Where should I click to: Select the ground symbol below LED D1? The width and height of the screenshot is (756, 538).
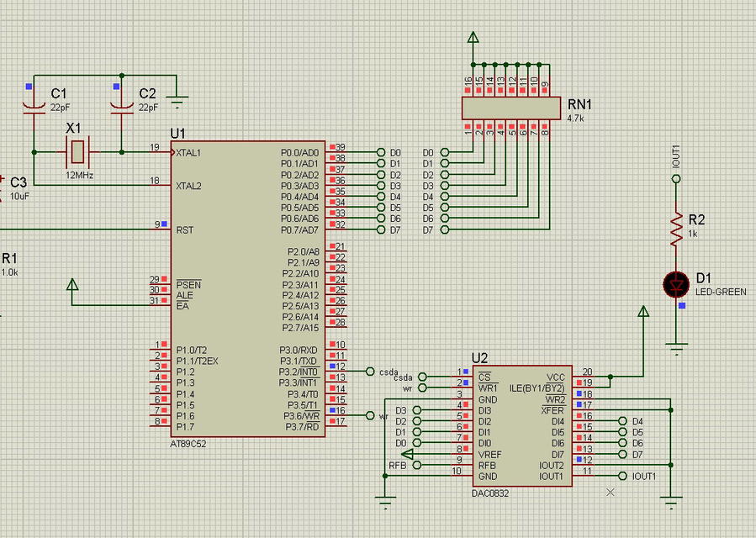[x=675, y=345]
